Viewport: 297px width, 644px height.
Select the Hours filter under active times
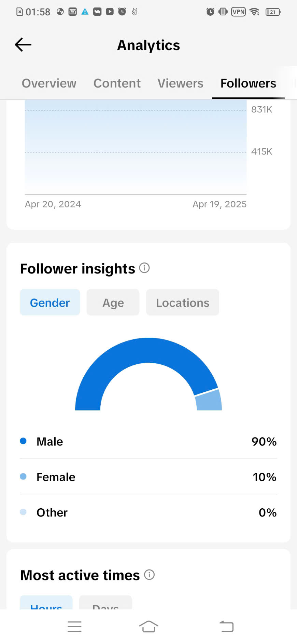(46, 602)
